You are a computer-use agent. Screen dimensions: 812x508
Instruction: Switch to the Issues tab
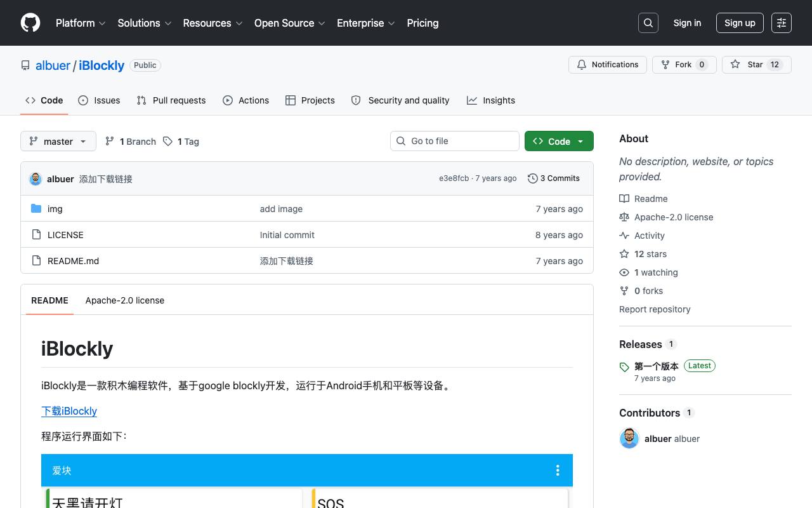(99, 100)
